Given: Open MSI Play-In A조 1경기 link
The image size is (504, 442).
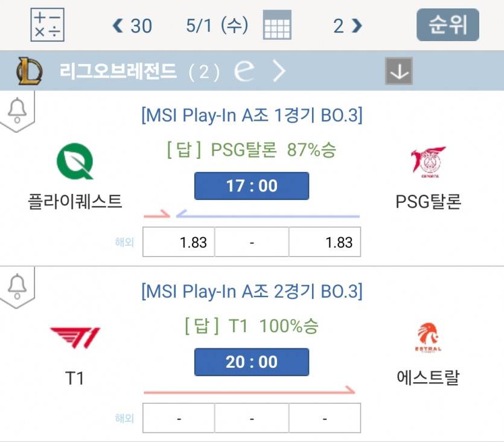Looking at the screenshot, I should pyautogui.click(x=252, y=115).
